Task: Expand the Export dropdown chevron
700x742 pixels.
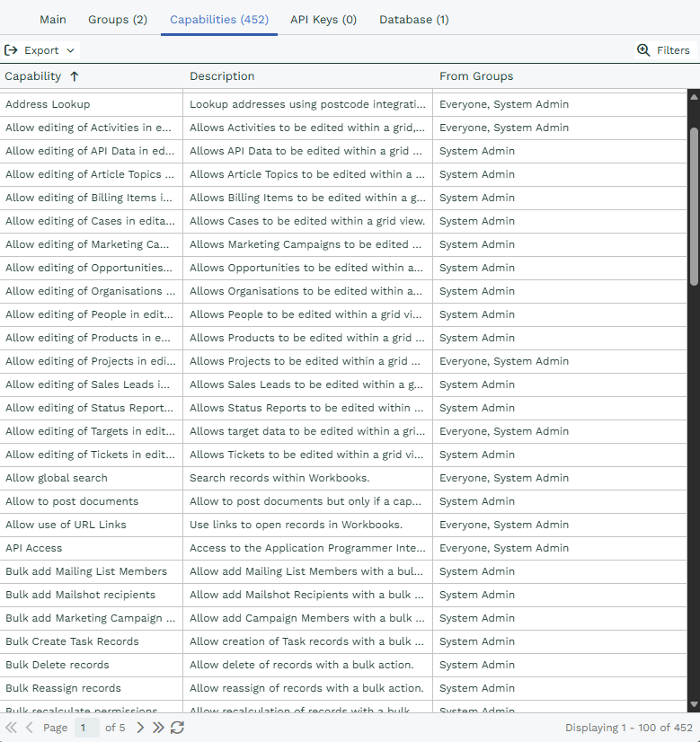Action: (70, 50)
